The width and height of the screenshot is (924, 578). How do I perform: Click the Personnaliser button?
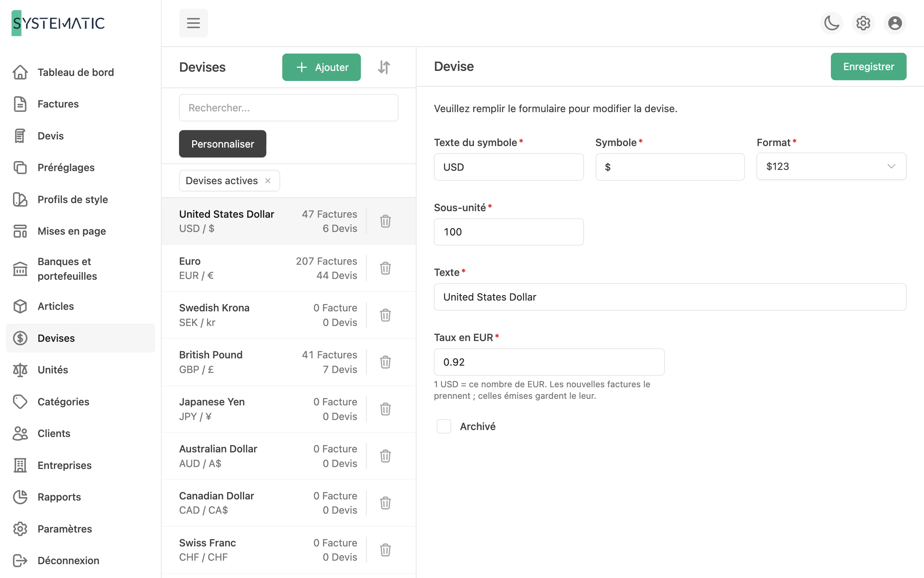tap(223, 144)
